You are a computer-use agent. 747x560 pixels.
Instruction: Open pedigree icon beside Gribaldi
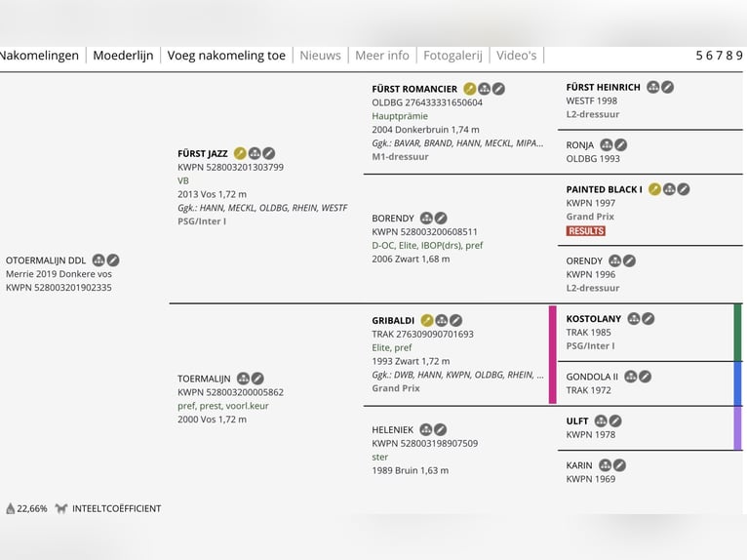[442, 320]
